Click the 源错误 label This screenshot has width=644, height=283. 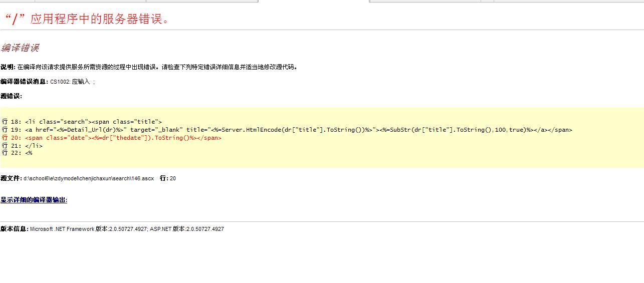(x=11, y=96)
